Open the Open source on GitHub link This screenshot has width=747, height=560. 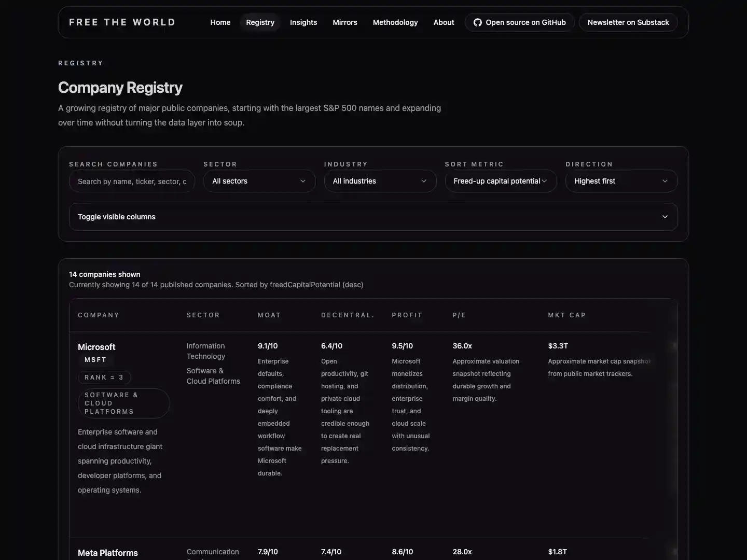[x=520, y=22]
